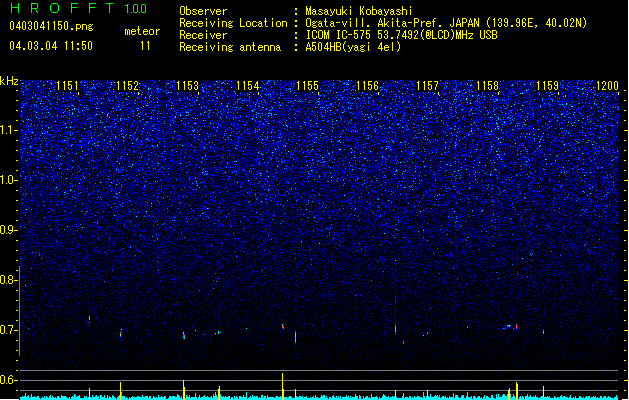This screenshot has height=400, width=629.
Task: Click the meteor count value 11
Action: click(x=145, y=46)
